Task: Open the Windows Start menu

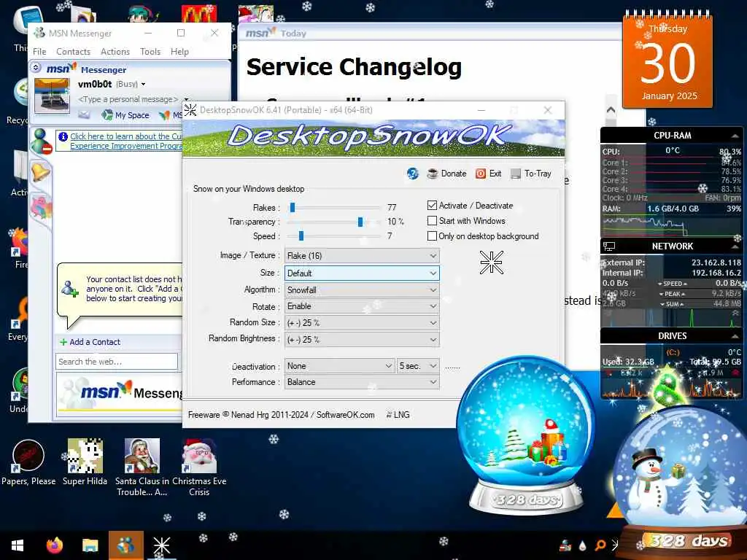Action: tap(18, 545)
